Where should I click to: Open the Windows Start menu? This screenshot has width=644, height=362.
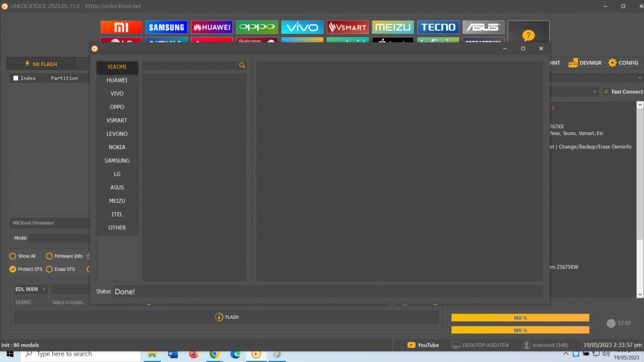(10, 354)
